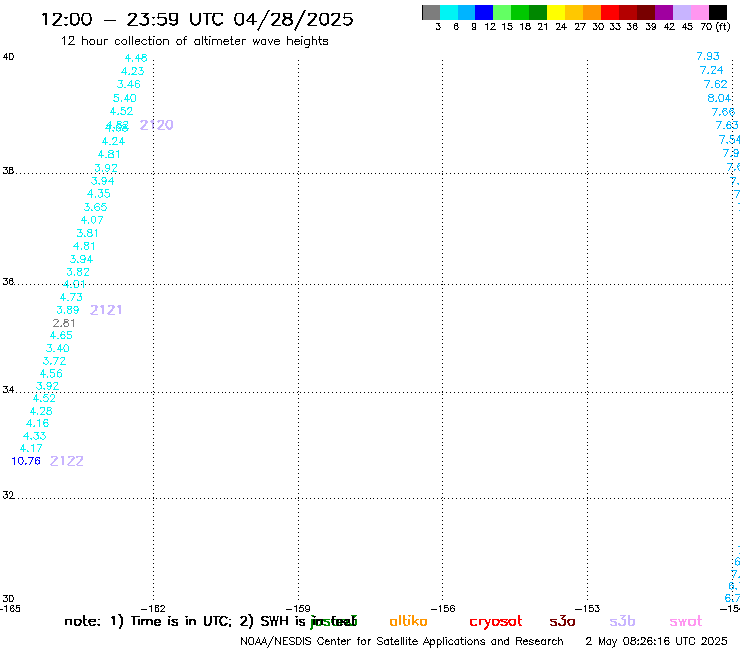
Task: Click the wave height value '4.17'
Action: [31, 448]
